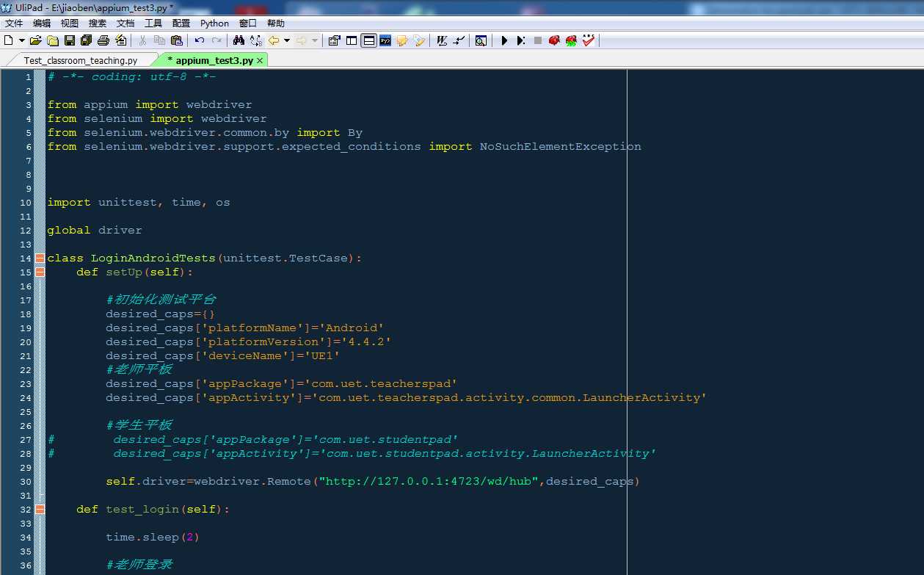924x575 pixels.
Task: Collapse the test_login method fold marker
Action: click(40, 509)
